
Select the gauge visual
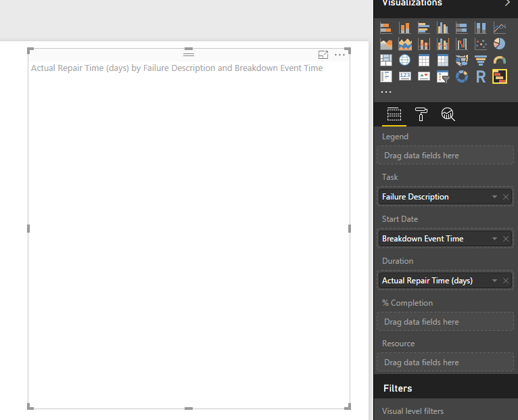tap(500, 60)
